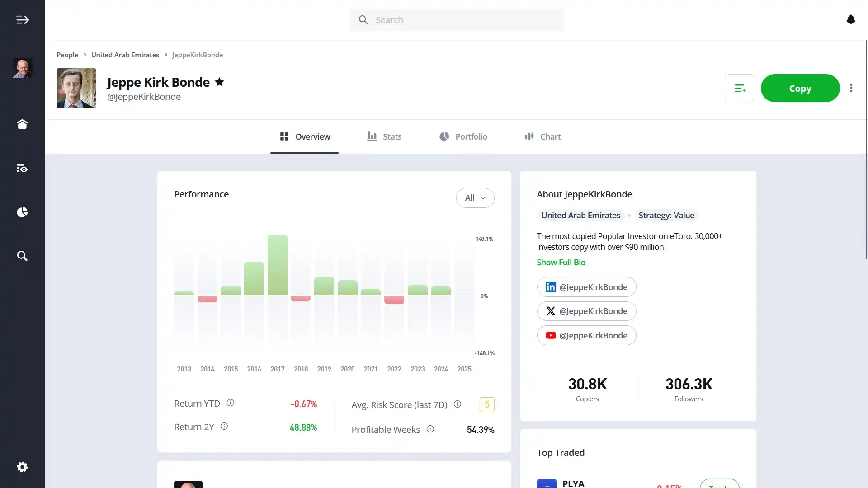This screenshot has height=488, width=868.
Task: Open the Settings gear icon
Action: click(22, 467)
